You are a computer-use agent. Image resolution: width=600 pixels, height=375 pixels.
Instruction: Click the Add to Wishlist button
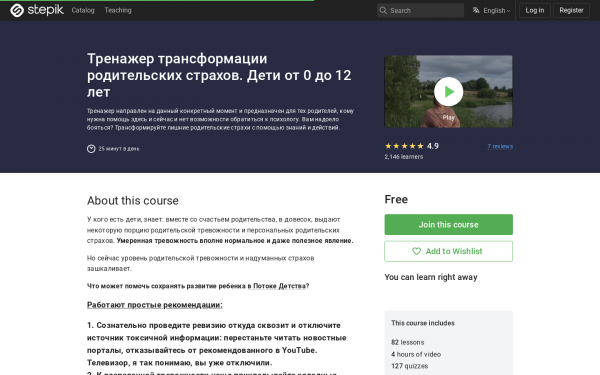[x=448, y=251]
